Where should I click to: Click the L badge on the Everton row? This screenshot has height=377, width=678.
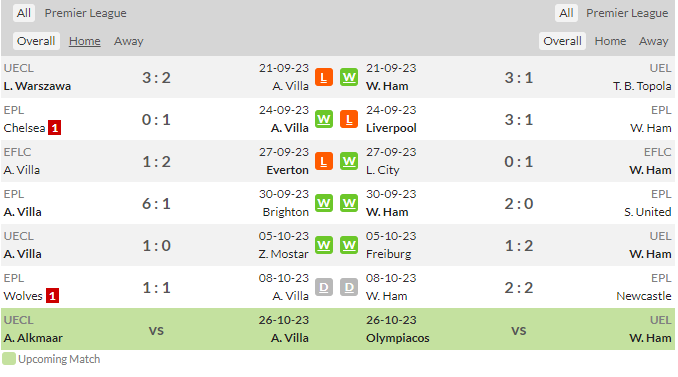(323, 161)
